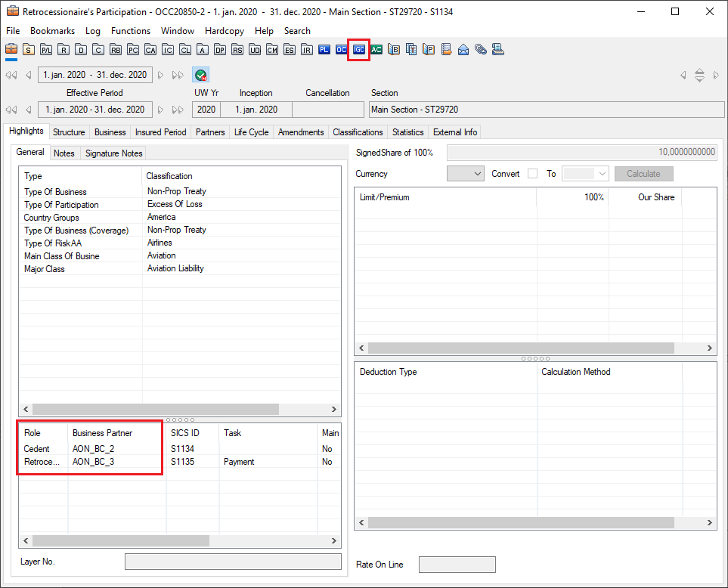Open the Functions menu
The width and height of the screenshot is (728, 588).
[x=130, y=31]
